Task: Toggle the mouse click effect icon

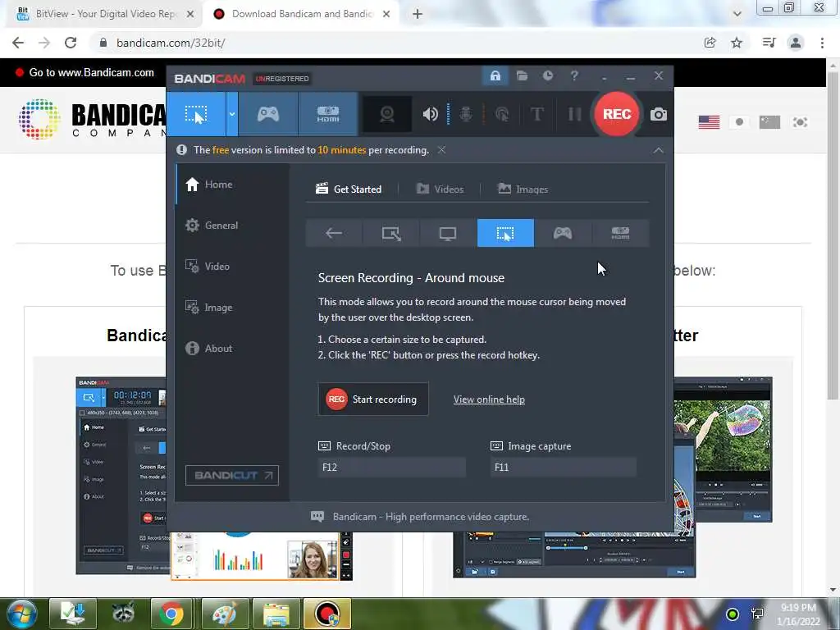Action: coord(502,114)
